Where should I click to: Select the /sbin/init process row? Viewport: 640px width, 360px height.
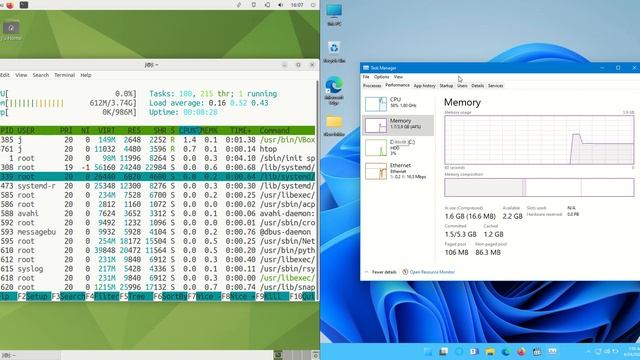pyautogui.click(x=158, y=158)
